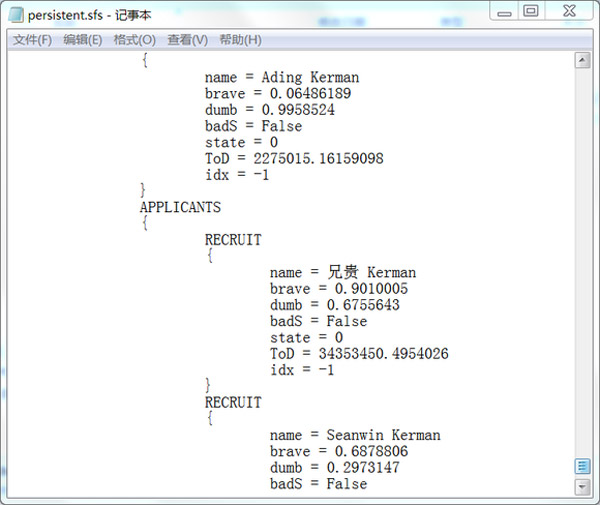600x505 pixels.
Task: Click the scroll down arrow
Action: (x=582, y=487)
